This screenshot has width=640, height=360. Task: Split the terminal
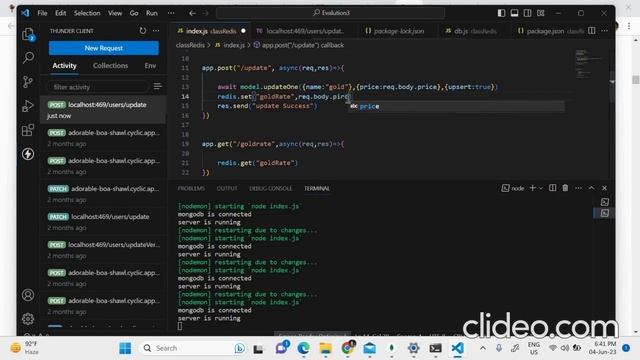(552, 188)
